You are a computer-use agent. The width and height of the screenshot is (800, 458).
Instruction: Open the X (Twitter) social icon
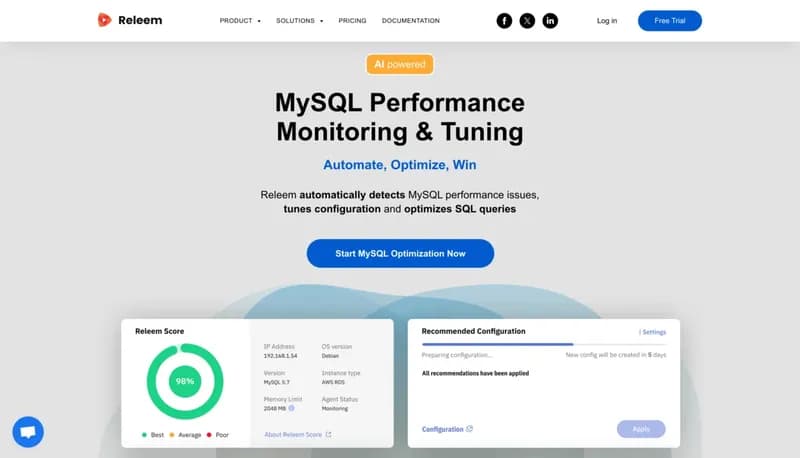pos(527,21)
